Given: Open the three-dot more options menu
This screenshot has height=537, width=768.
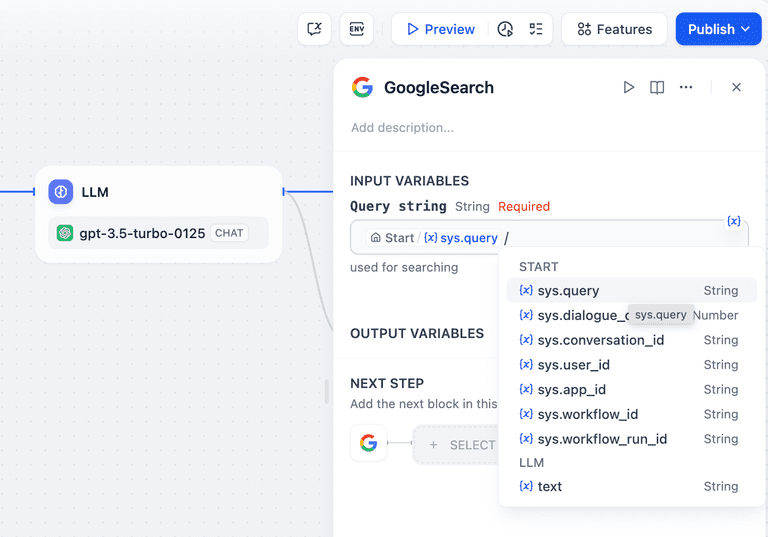Looking at the screenshot, I should [x=686, y=87].
